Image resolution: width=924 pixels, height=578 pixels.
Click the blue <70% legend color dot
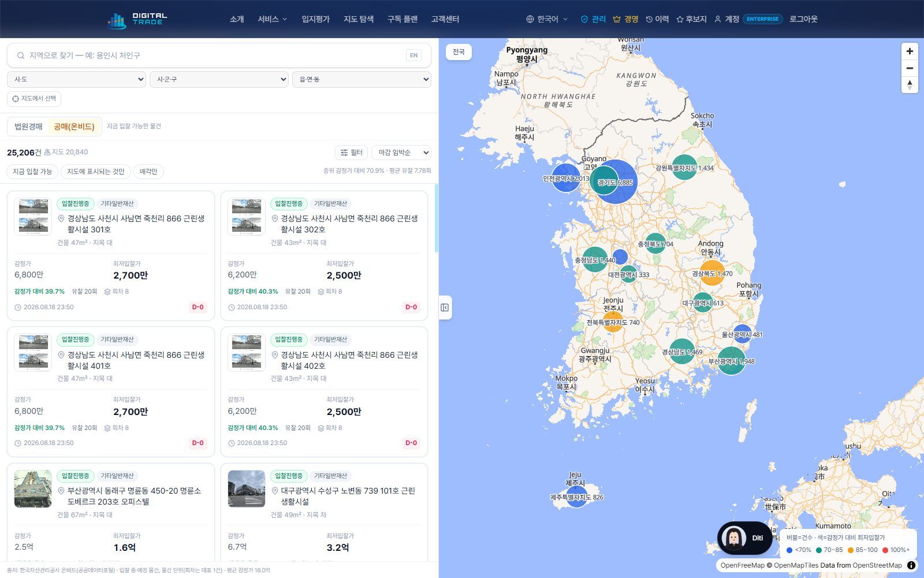(789, 550)
